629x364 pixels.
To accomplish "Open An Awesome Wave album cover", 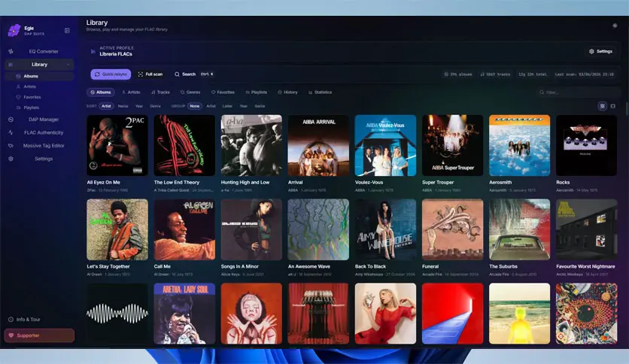I will (318, 229).
